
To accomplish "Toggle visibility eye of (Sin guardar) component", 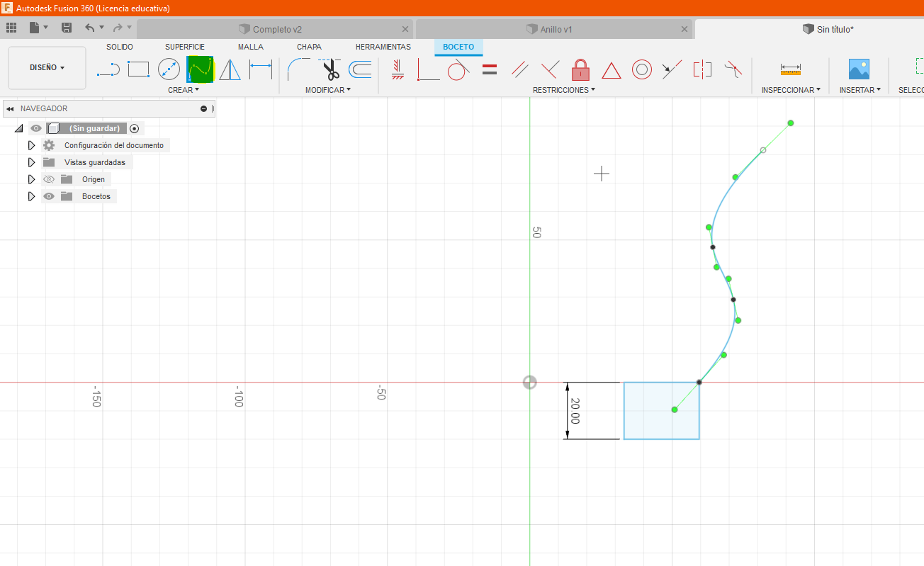I will point(36,128).
